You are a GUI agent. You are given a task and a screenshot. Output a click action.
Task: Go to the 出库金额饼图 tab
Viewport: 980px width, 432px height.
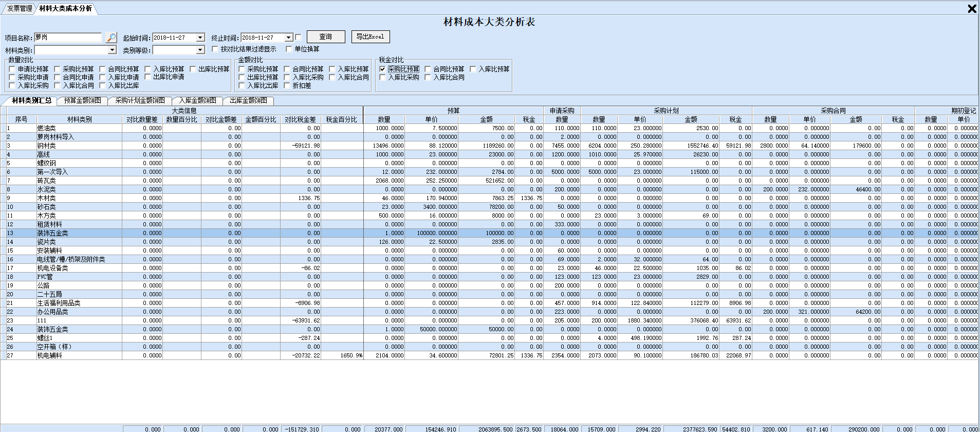tap(248, 101)
